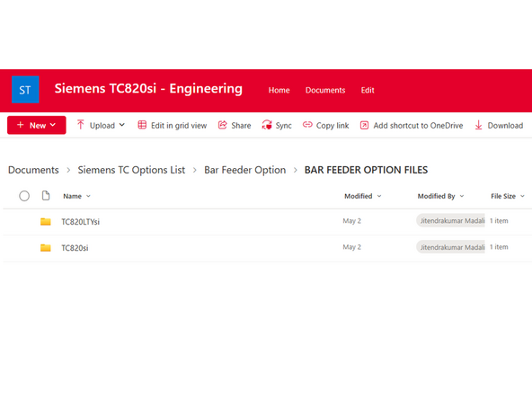
Task: Click Jitendrakumar Madali in TC820LTYsi row
Action: 450,220
